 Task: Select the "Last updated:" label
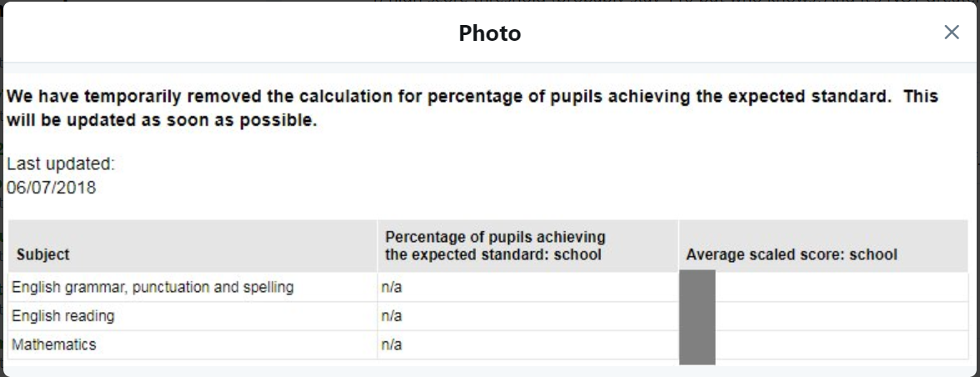pyautogui.click(x=61, y=164)
